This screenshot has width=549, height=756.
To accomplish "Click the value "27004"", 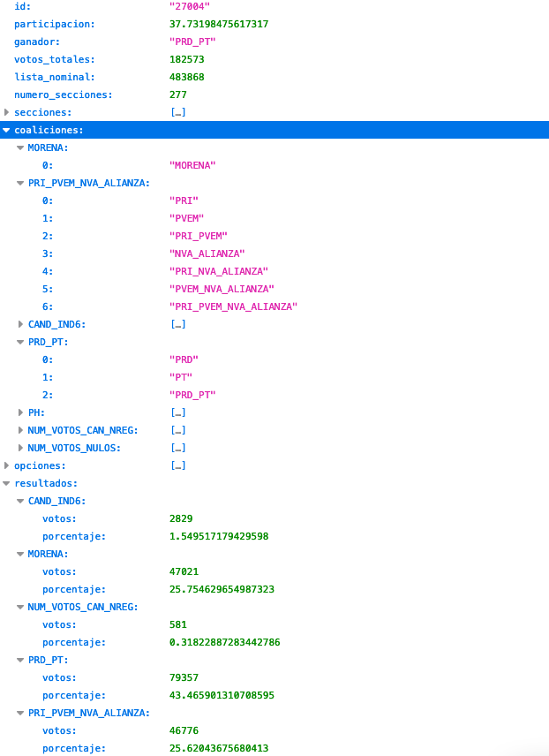I will (190, 6).
